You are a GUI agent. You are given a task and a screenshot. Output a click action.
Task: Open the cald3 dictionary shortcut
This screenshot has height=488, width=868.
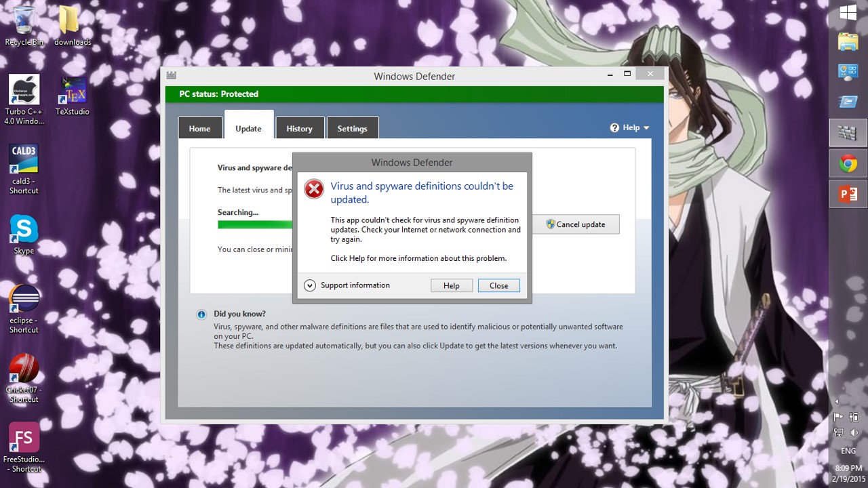pyautogui.click(x=24, y=161)
